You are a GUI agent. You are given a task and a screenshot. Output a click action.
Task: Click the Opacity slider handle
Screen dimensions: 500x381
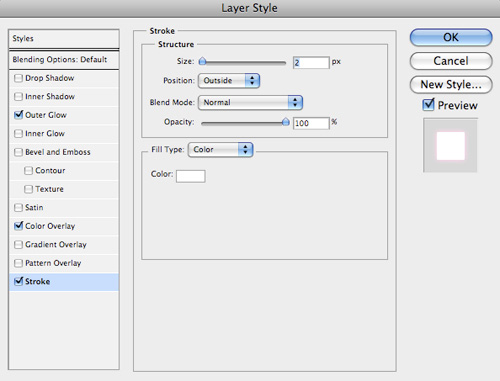(x=286, y=122)
